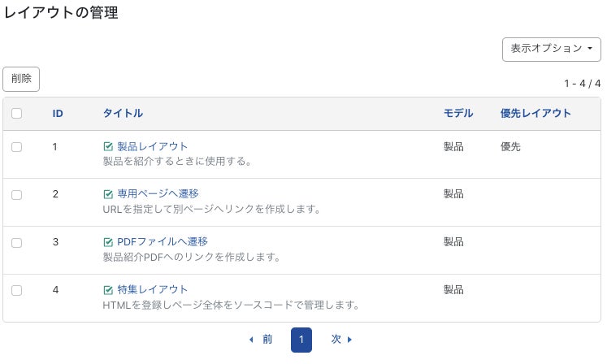Tick the checkbox for row ID 4
The height and width of the screenshot is (364, 607).
pos(17,290)
